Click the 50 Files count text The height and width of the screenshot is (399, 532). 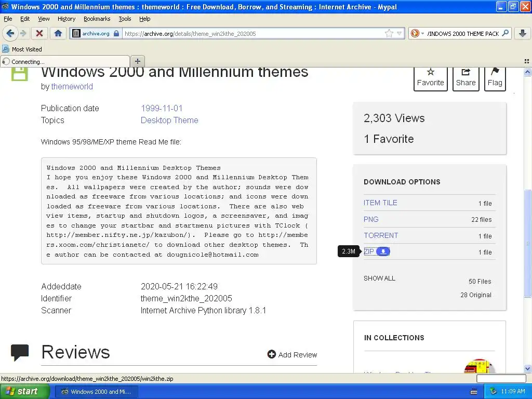point(480,281)
